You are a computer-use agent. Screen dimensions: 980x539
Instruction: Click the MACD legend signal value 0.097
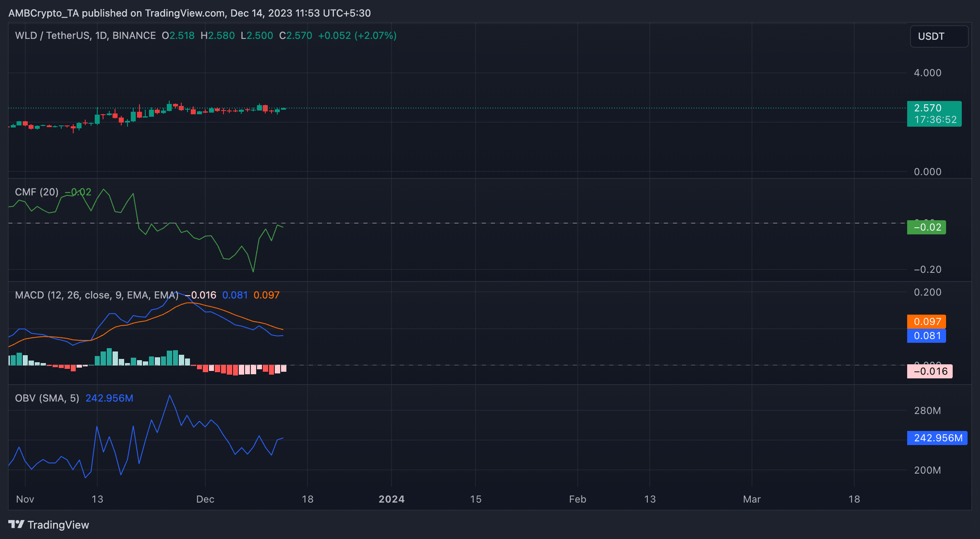tap(267, 295)
